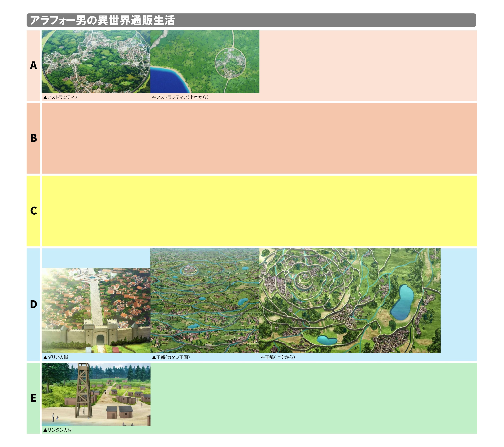Click the title アラフォー男の異世界通販生活

tap(102, 20)
